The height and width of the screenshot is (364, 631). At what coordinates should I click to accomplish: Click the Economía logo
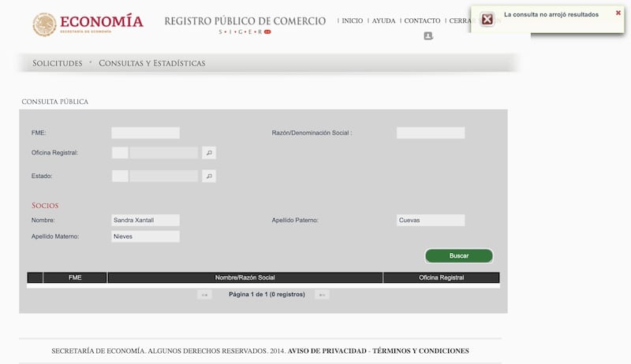point(88,24)
